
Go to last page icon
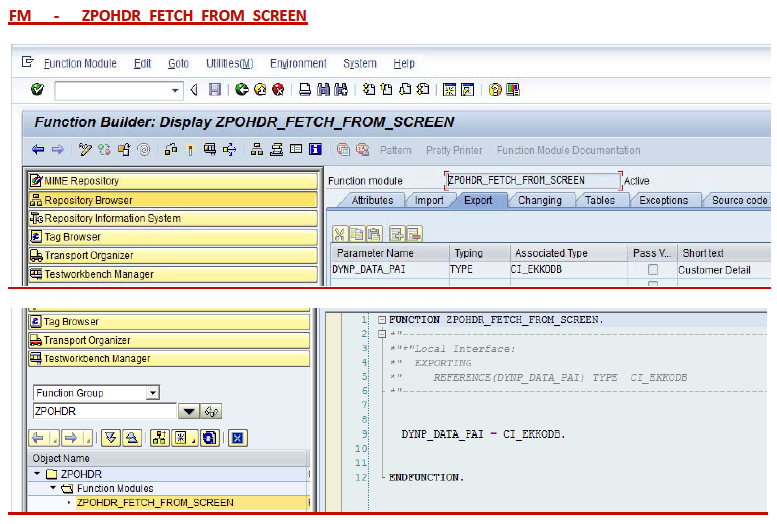423,90
